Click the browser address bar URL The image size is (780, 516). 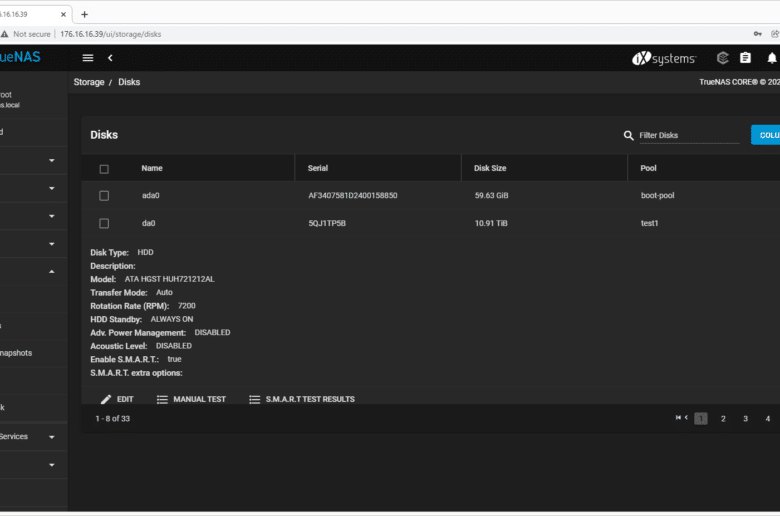(110, 34)
